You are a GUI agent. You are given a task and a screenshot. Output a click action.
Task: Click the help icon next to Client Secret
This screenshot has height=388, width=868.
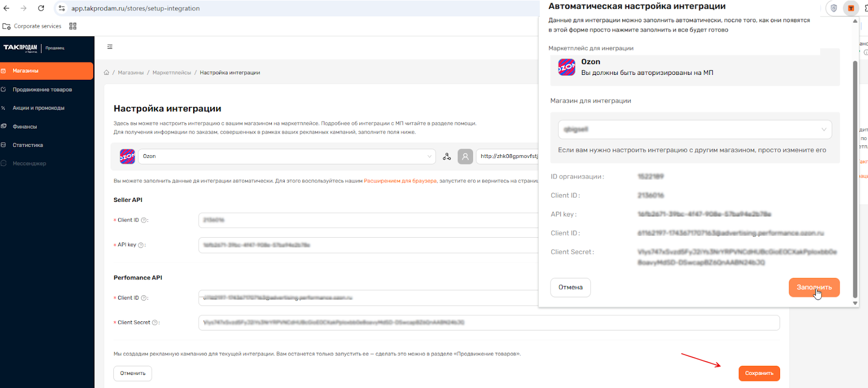point(155,323)
